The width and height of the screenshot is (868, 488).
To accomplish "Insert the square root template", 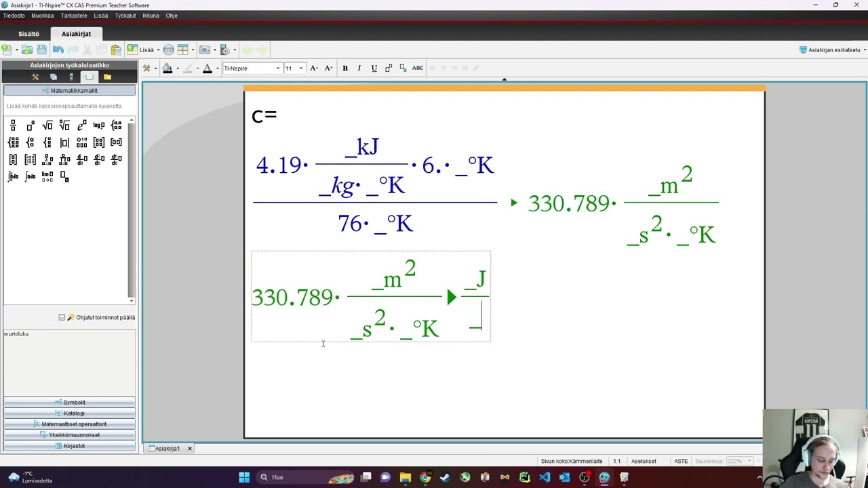I will click(47, 125).
